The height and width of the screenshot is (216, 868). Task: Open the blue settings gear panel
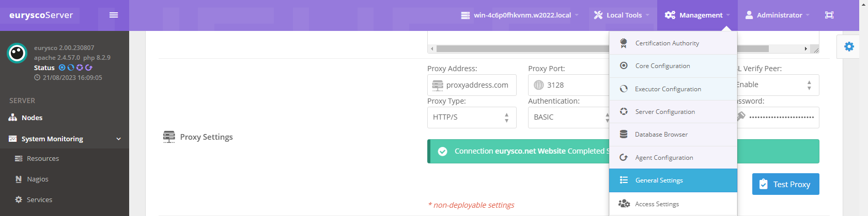tap(849, 46)
